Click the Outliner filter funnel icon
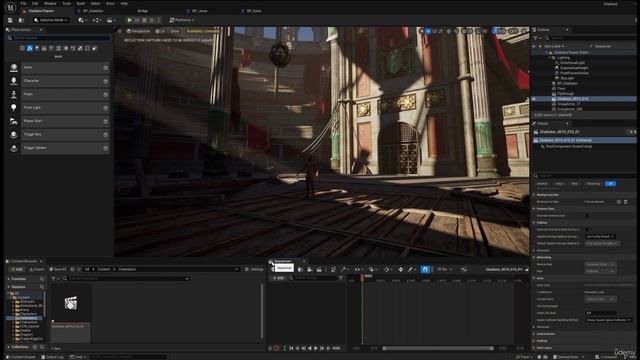 point(536,38)
